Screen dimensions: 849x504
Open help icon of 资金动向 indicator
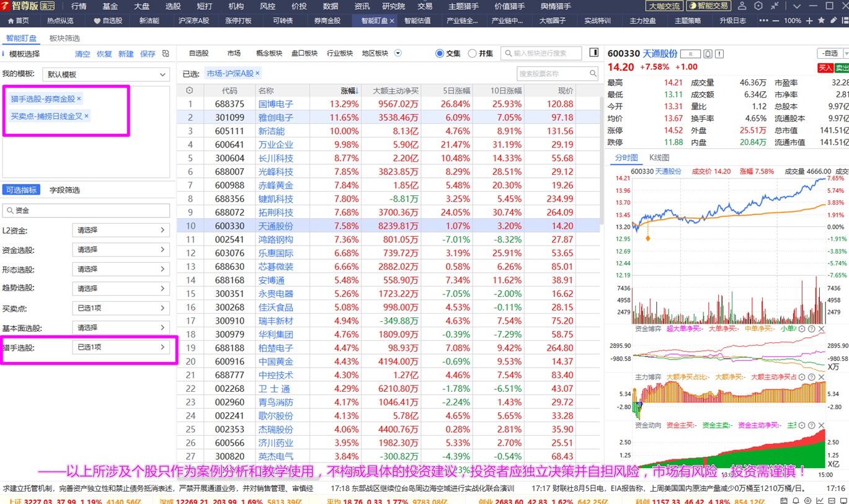811,425
